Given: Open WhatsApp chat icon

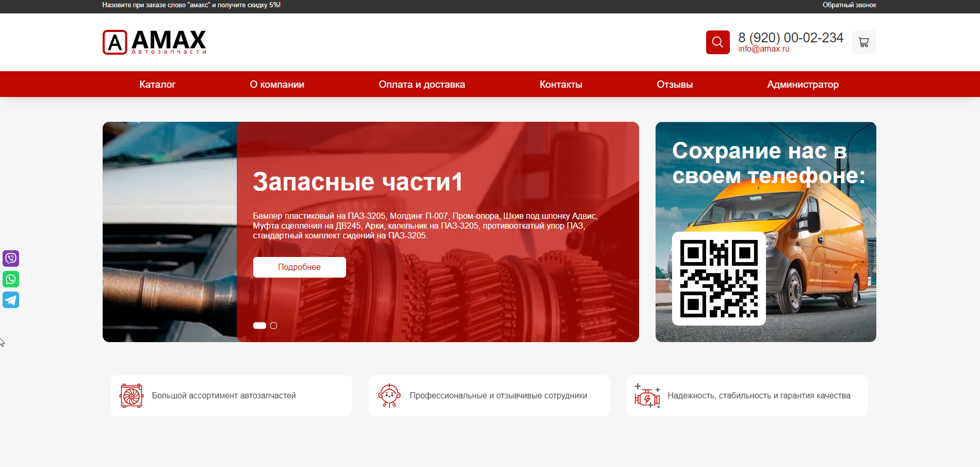Looking at the screenshot, I should [11, 279].
